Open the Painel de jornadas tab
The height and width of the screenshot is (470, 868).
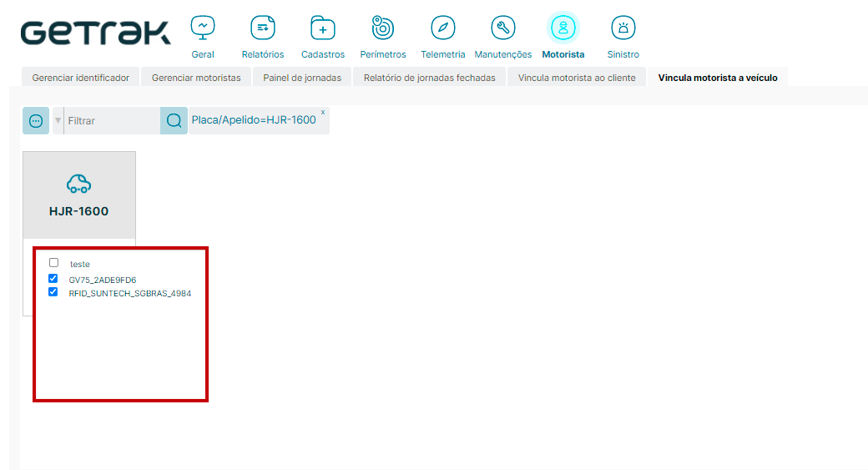[301, 78]
